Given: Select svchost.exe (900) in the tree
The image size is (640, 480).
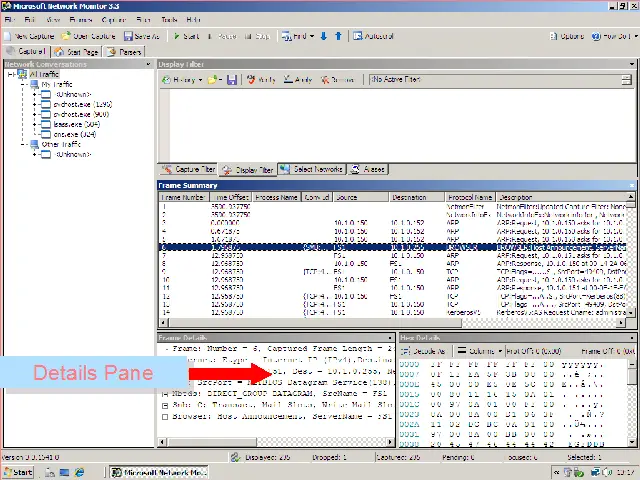Looking at the screenshot, I should 81,114.
